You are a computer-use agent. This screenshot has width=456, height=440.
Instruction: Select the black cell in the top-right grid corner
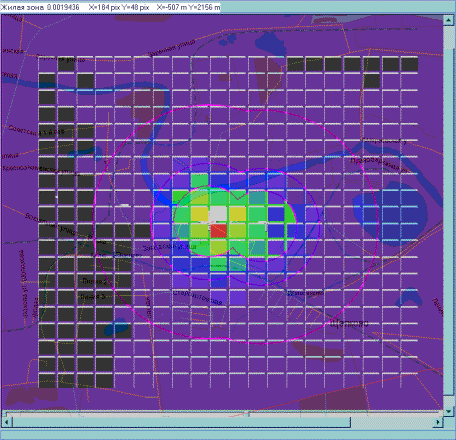pos(409,64)
